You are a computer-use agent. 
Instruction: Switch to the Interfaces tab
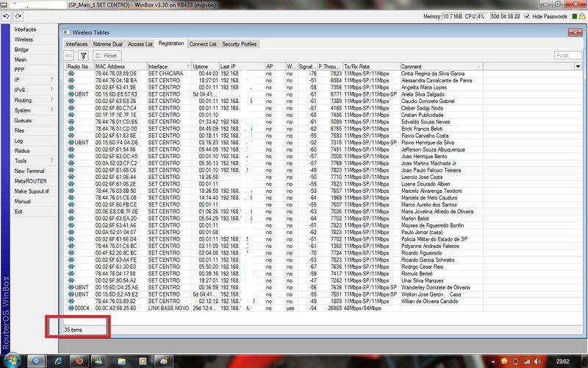tap(76, 44)
